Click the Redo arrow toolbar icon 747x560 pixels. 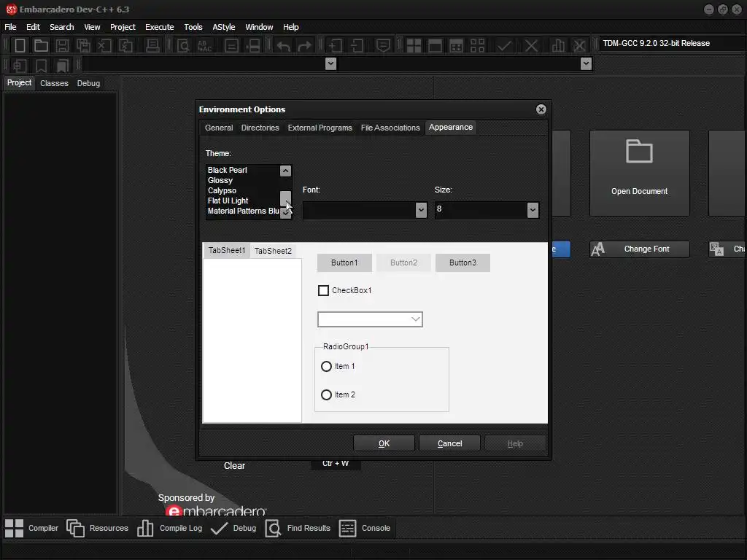[x=304, y=46]
